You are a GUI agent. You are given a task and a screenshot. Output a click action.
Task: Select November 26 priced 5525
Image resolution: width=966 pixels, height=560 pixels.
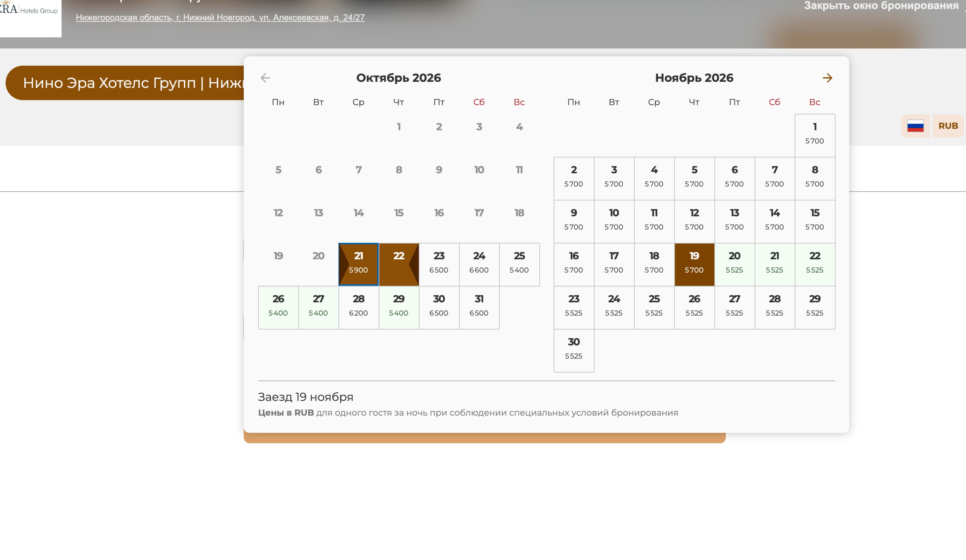click(694, 307)
